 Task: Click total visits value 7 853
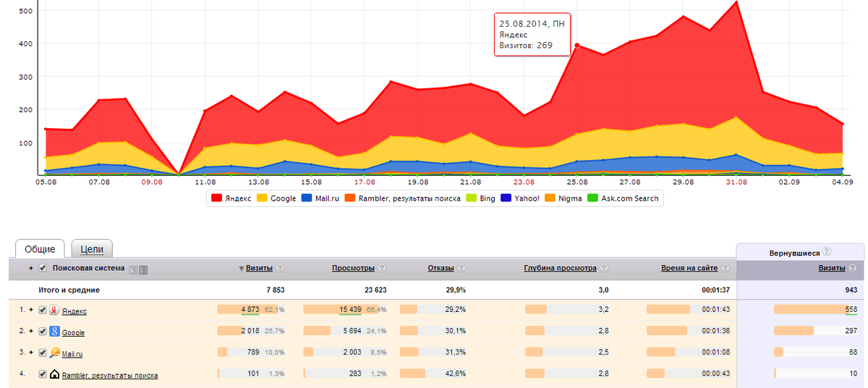click(276, 290)
